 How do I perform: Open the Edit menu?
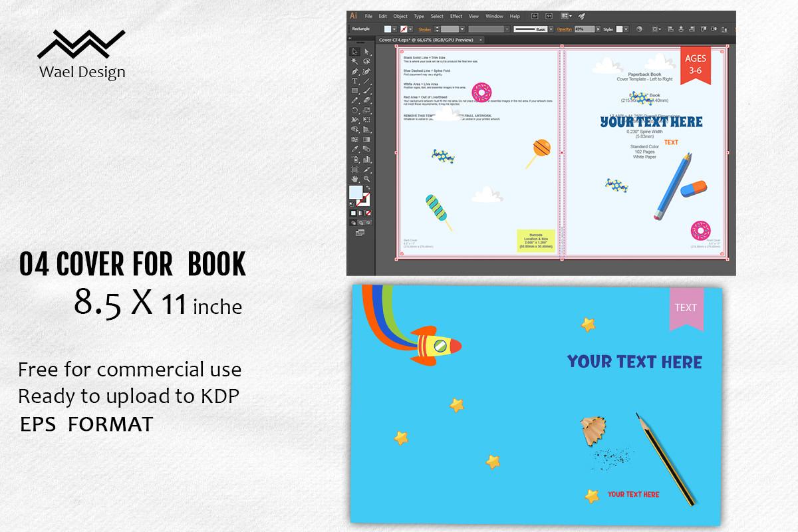pos(382,16)
